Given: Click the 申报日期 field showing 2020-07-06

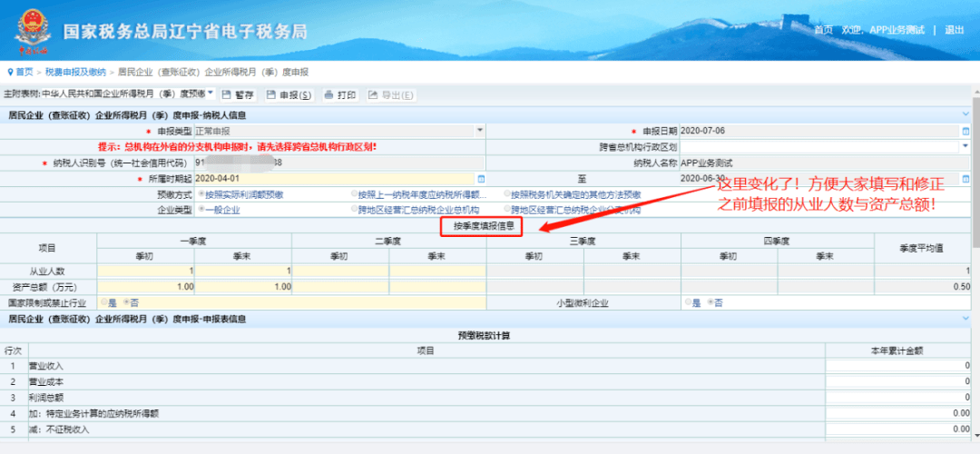Looking at the screenshot, I should [x=818, y=132].
